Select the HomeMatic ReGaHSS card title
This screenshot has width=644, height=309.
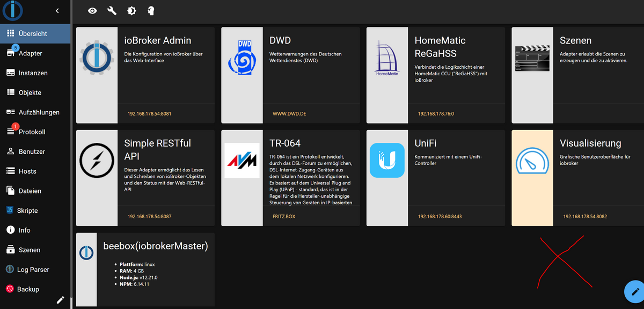click(x=440, y=47)
